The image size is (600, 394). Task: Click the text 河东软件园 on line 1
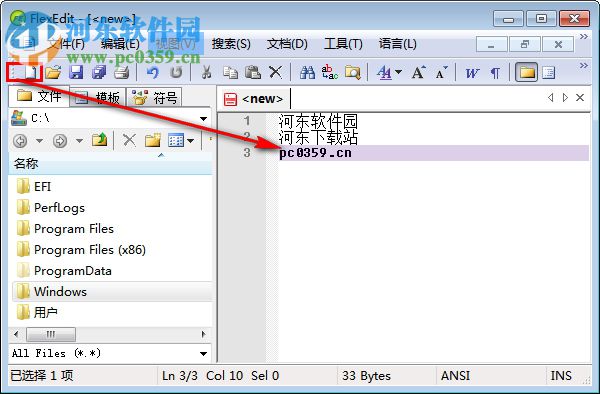tap(318, 122)
